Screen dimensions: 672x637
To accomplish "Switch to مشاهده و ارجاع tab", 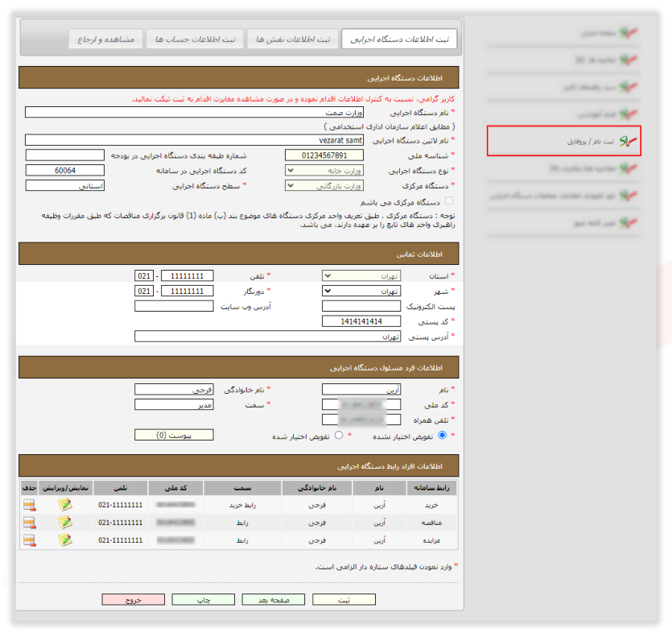I will [x=106, y=39].
